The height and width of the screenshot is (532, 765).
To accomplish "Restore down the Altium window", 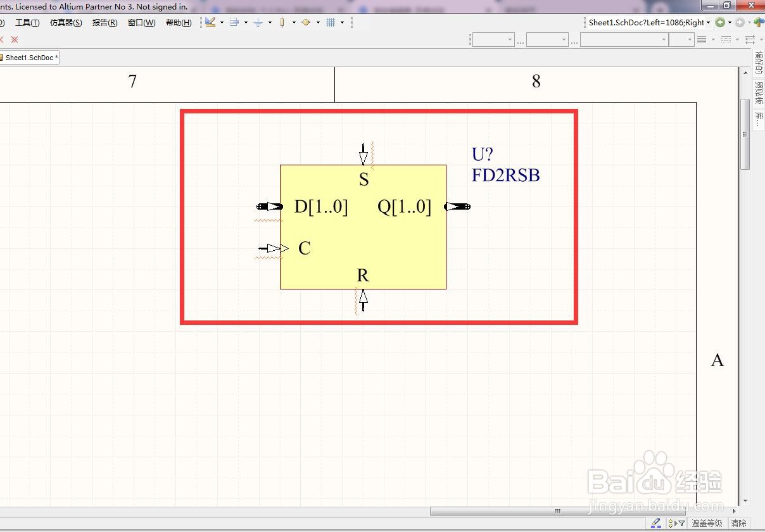I will tap(727, 5).
